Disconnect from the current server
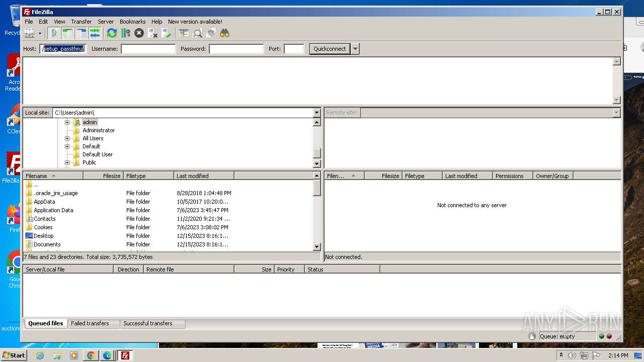Screen dimensions: 644x362 [152, 33]
